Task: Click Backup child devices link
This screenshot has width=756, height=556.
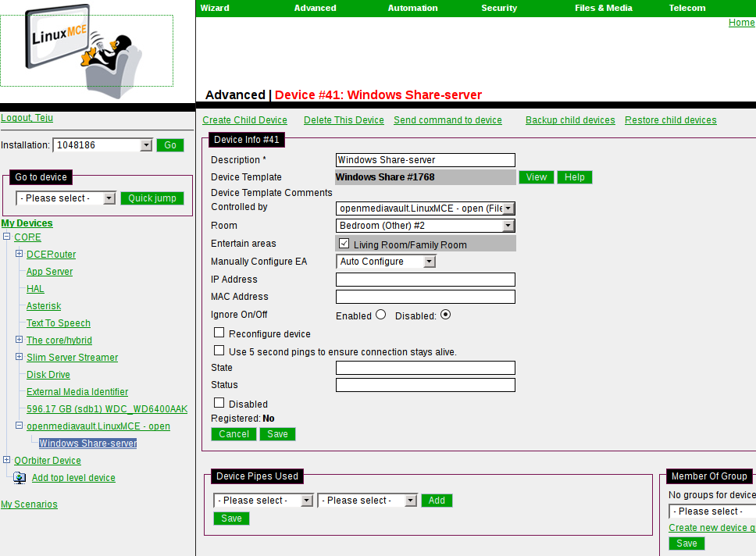Action: (x=570, y=120)
